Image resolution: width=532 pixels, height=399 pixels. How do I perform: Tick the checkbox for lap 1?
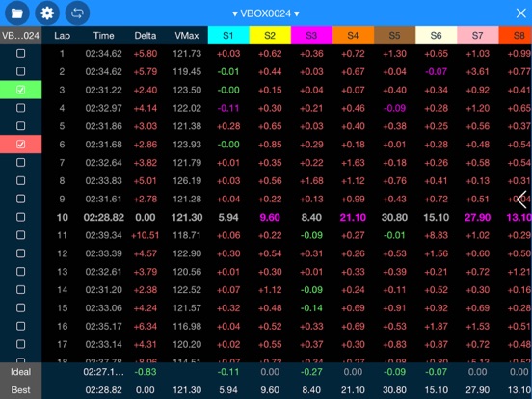click(20, 53)
